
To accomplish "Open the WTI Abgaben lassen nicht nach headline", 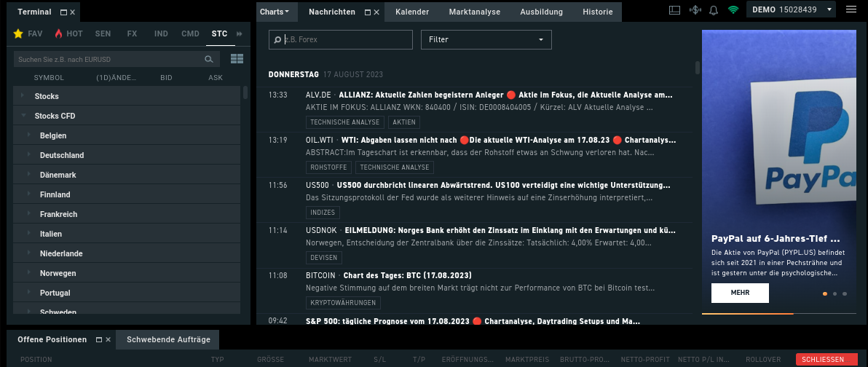I will point(508,140).
